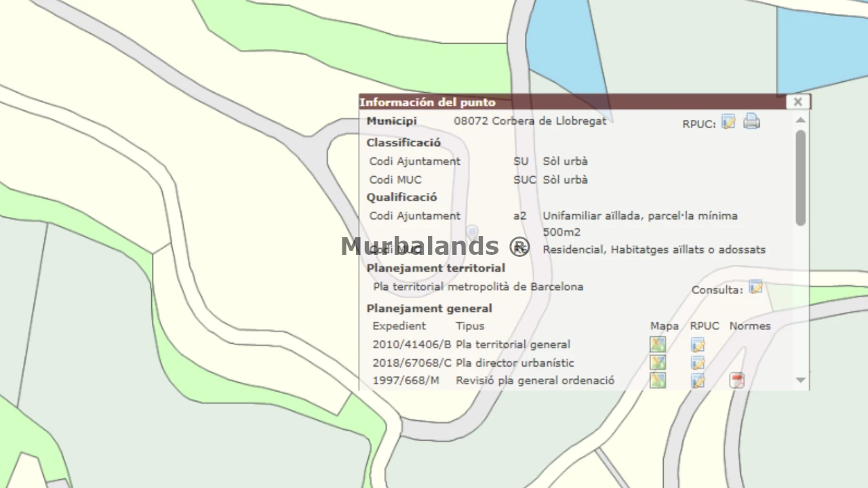
Task: Click the 08072 Corbera de Llobregat text
Action: click(530, 121)
